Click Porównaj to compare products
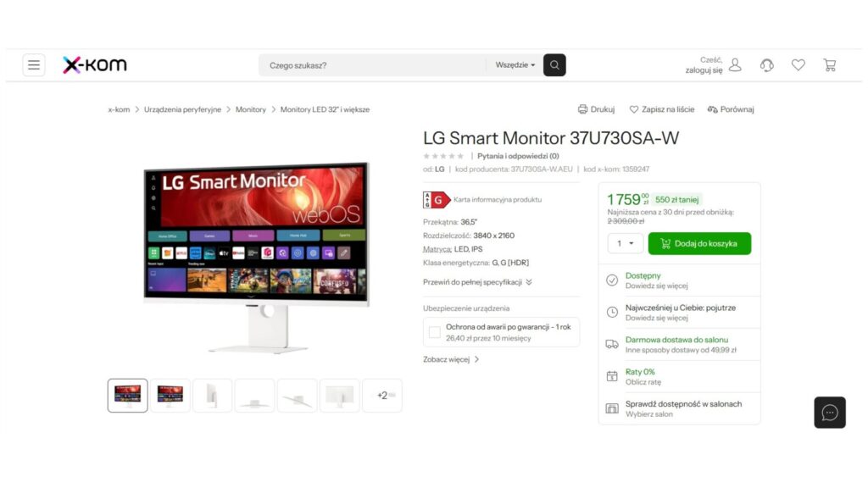 [731, 109]
